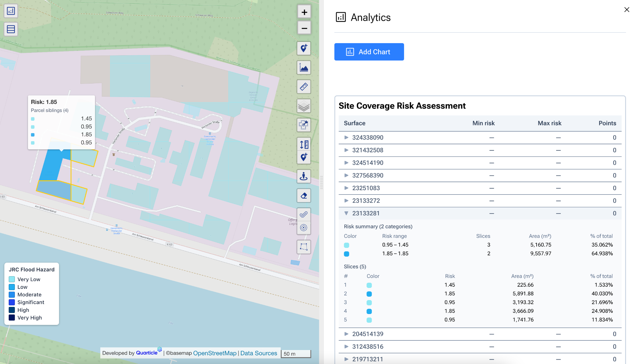636x364 pixels.
Task: Click the Analytics header chart icon
Action: coord(341,17)
